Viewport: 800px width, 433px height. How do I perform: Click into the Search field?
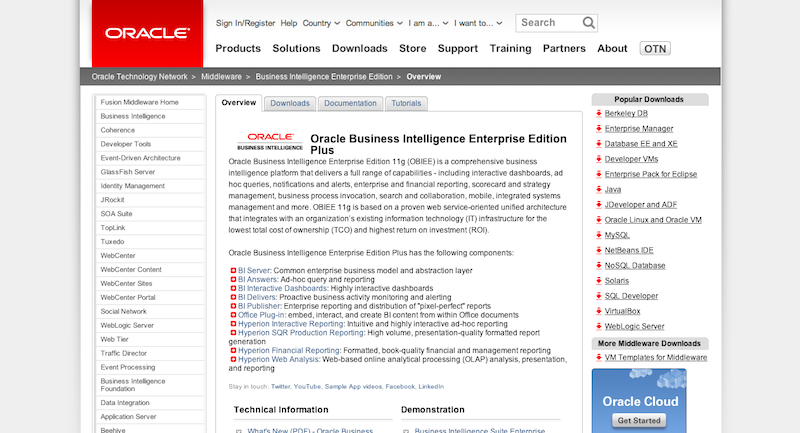pyautogui.click(x=549, y=22)
